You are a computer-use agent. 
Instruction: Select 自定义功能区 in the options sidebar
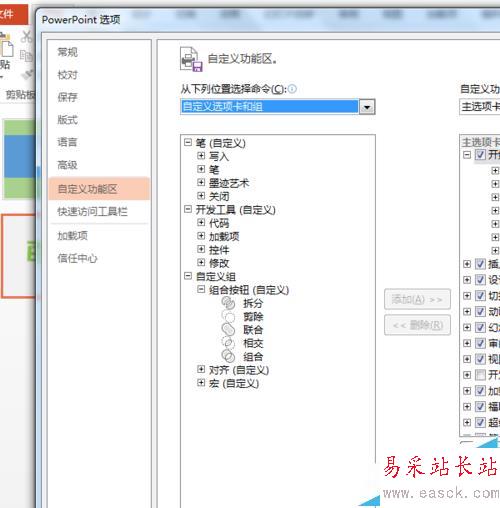99,189
